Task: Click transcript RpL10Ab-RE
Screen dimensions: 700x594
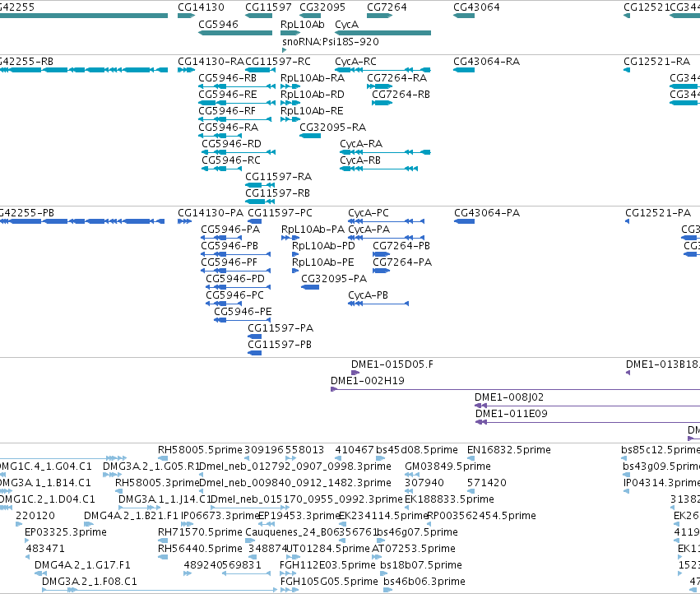Action: pyautogui.click(x=312, y=111)
